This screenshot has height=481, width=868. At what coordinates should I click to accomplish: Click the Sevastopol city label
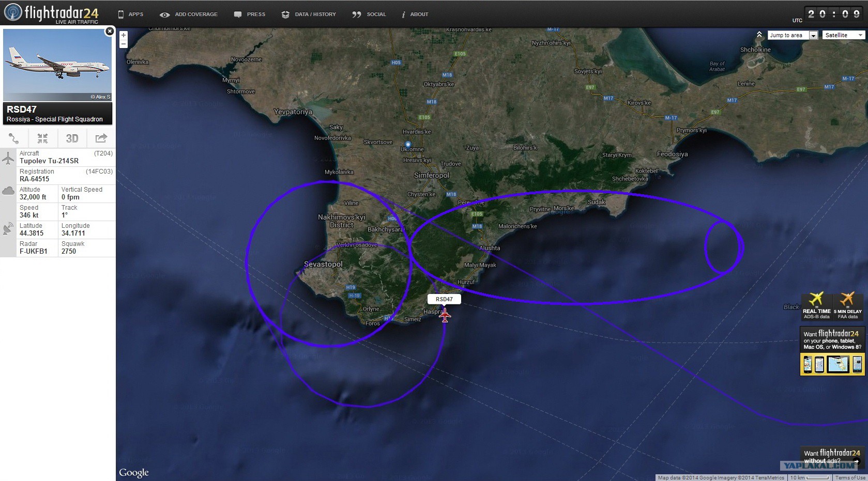tap(323, 265)
